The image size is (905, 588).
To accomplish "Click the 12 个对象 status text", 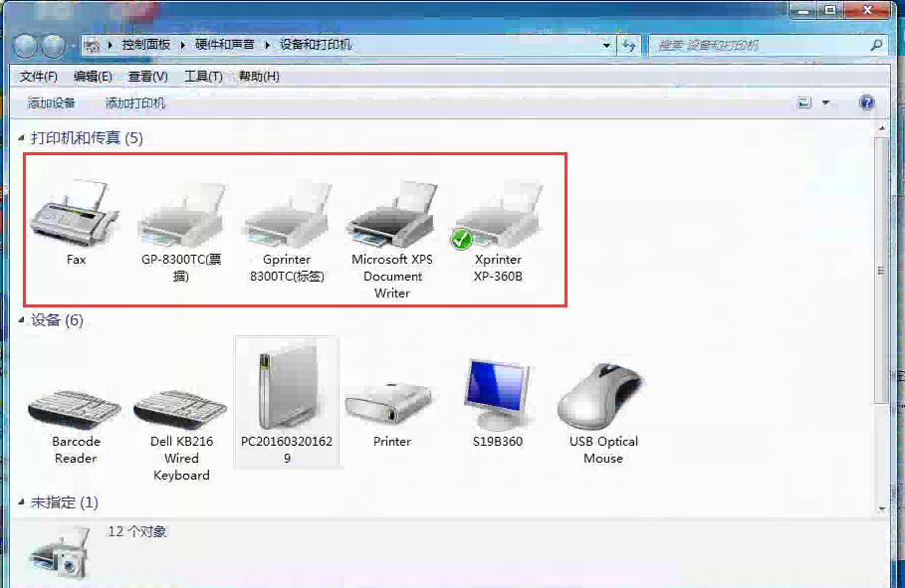I will 137,531.
